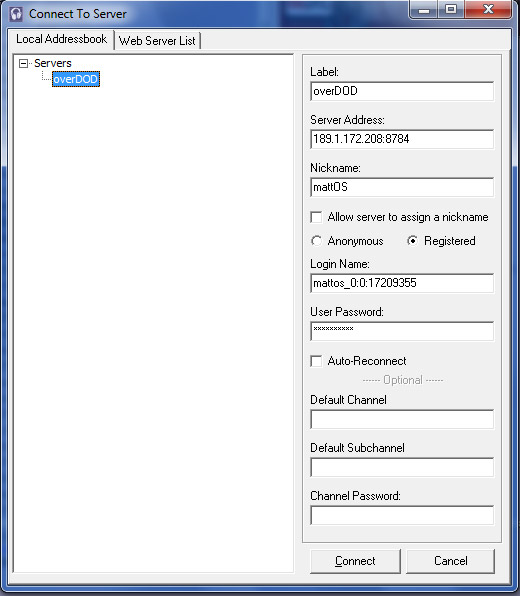This screenshot has height=596, width=520.
Task: Enable Allow server to assign a nickname
Action: [x=316, y=217]
